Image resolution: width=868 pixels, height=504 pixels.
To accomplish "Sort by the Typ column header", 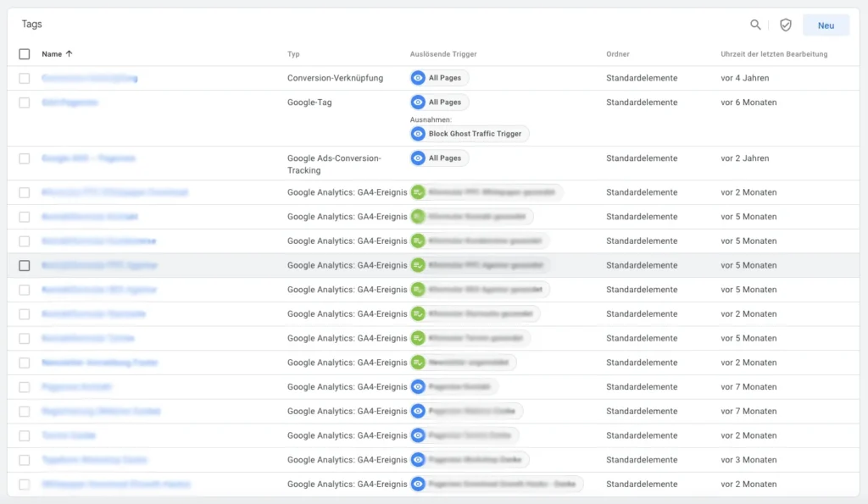I will click(x=293, y=54).
